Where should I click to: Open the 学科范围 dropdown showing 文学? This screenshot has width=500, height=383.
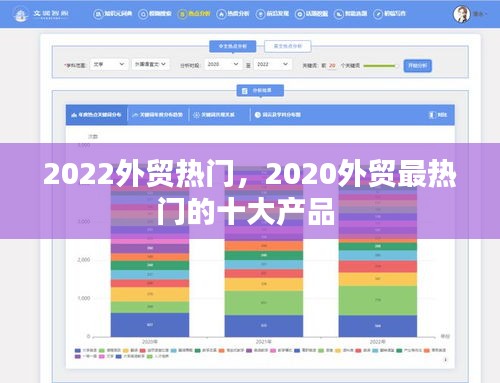(109, 64)
